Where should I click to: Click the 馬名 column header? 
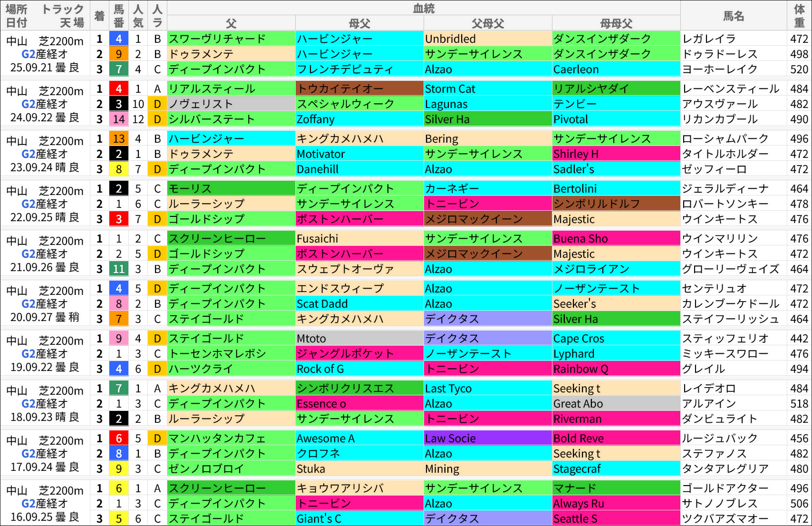[734, 16]
